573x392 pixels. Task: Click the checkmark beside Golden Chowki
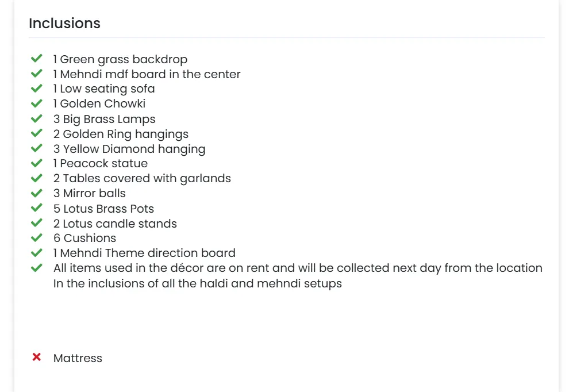[x=37, y=103]
